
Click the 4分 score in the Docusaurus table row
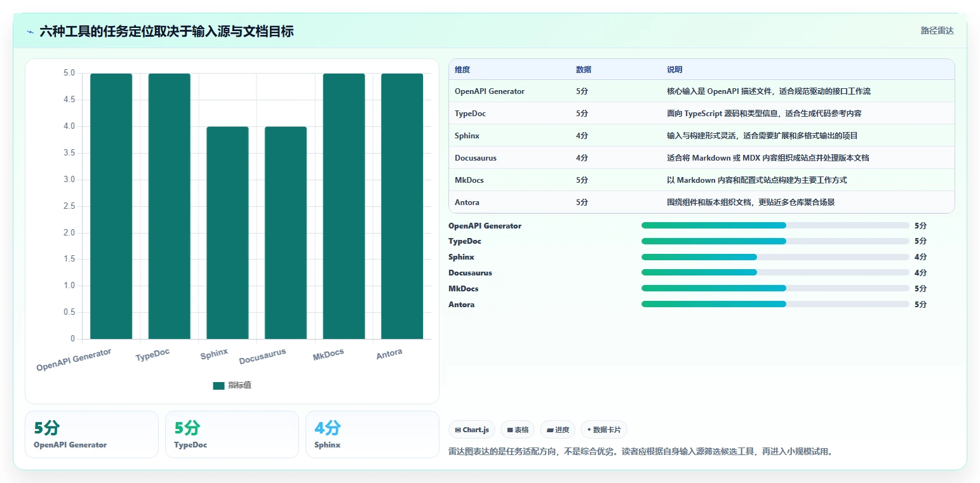(582, 158)
